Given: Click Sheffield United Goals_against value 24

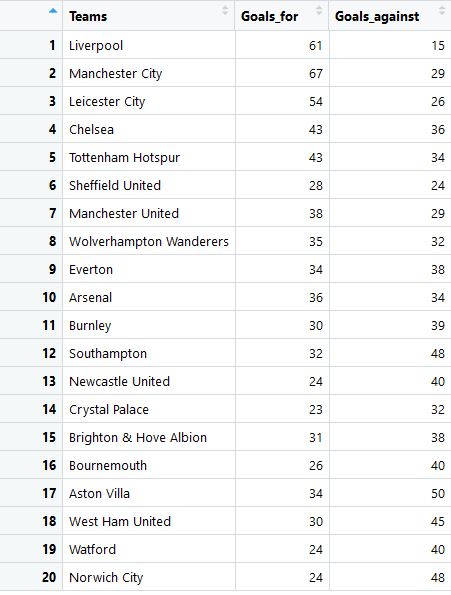Looking at the screenshot, I should click(x=438, y=186).
